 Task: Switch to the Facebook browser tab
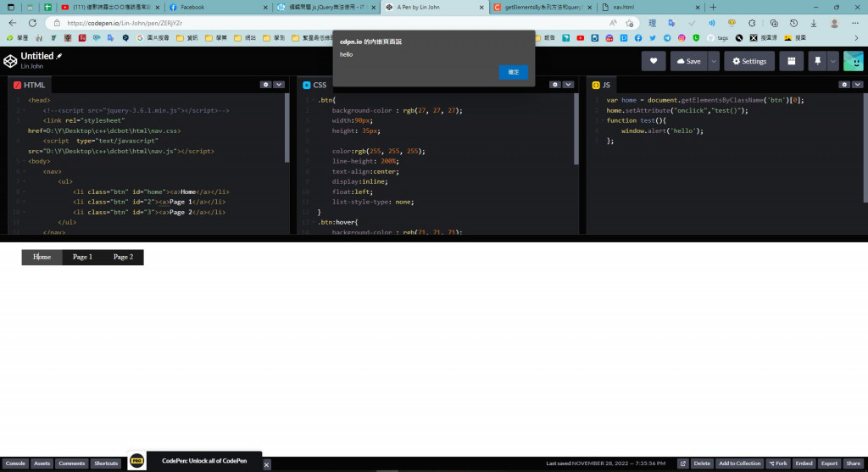(218, 7)
